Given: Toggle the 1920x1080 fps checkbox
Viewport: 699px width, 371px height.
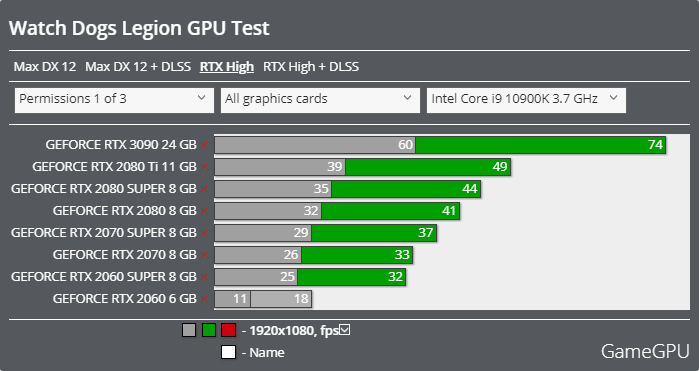Looking at the screenshot, I should click(345, 330).
